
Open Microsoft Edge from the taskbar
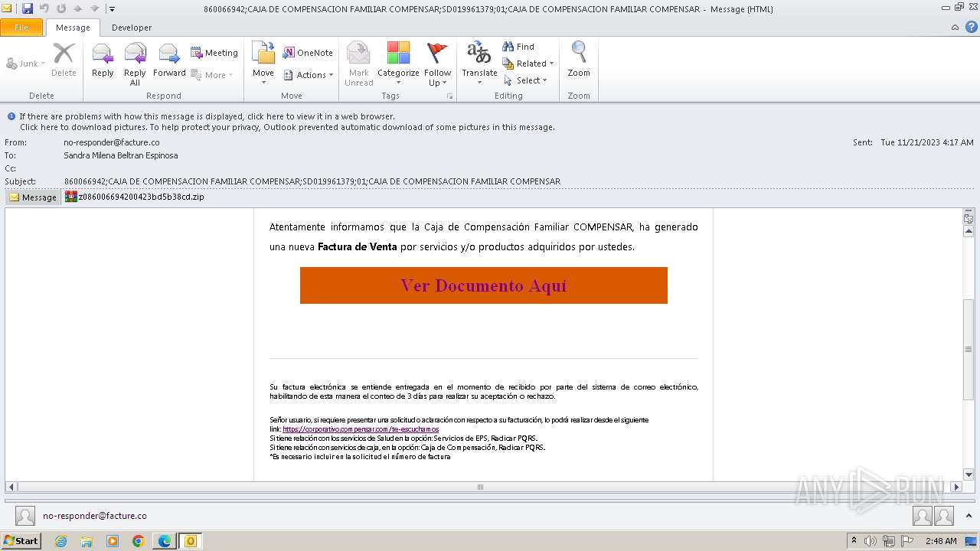click(165, 541)
